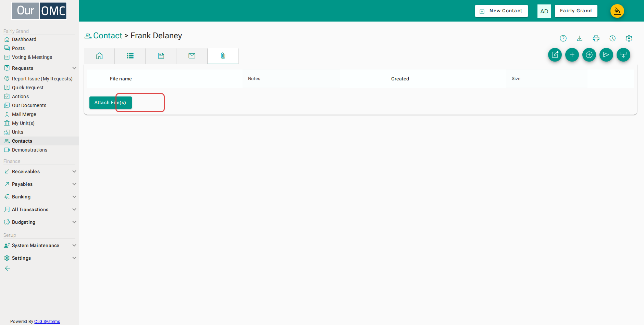Switch to the notes document tab
644x325 pixels.
(161, 56)
